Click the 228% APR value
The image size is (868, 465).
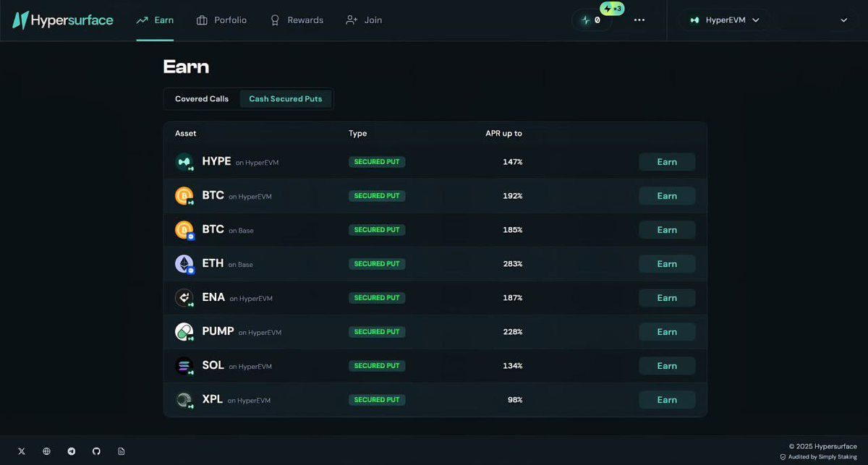(x=513, y=332)
